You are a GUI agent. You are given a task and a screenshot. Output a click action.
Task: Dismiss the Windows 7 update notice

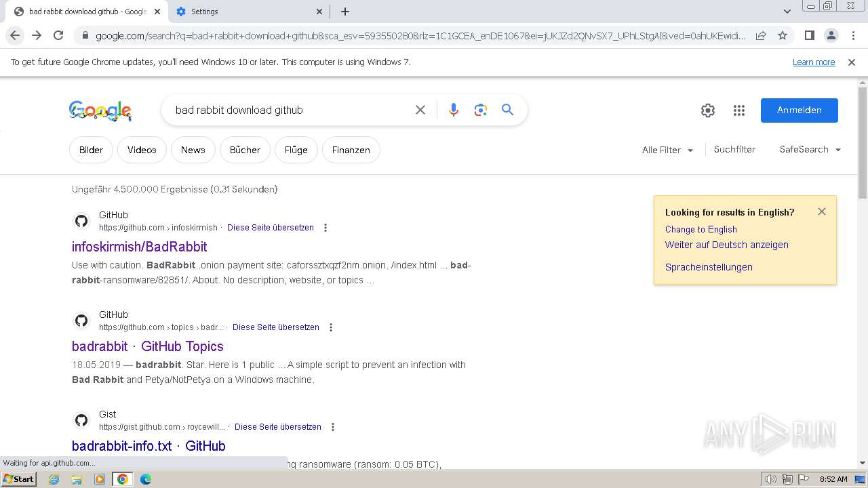(852, 62)
